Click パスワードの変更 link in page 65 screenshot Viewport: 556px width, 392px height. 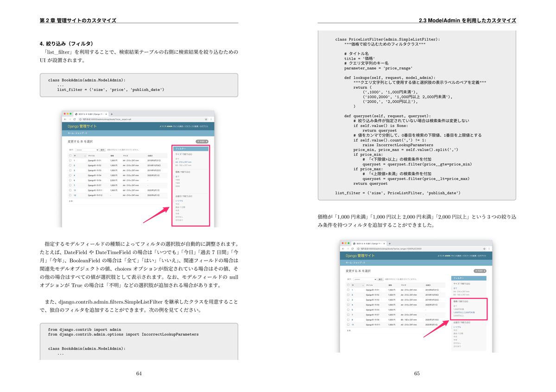pos(469,256)
